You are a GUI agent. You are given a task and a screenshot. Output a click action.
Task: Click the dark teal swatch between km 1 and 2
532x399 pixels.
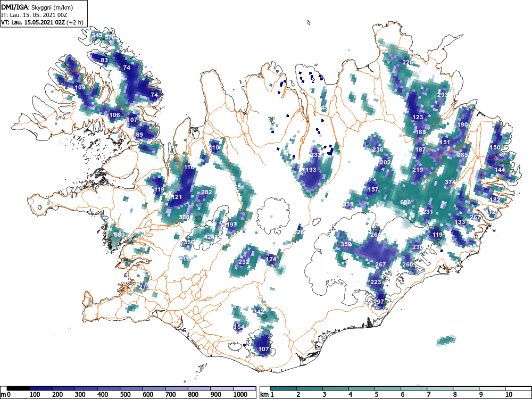tap(284, 388)
